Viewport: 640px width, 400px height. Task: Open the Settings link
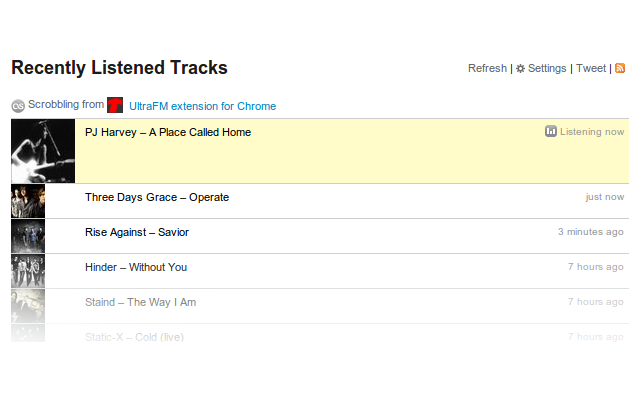tap(547, 68)
